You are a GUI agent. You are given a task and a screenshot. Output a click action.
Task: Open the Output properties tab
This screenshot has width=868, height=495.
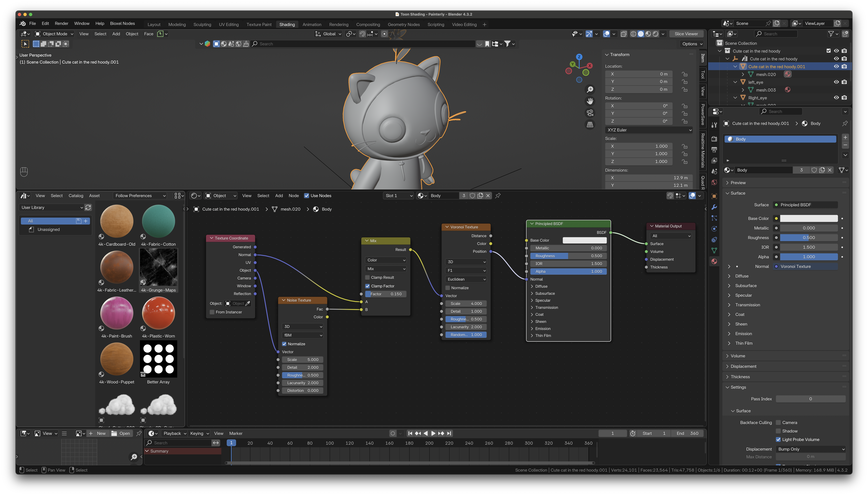coord(714,150)
